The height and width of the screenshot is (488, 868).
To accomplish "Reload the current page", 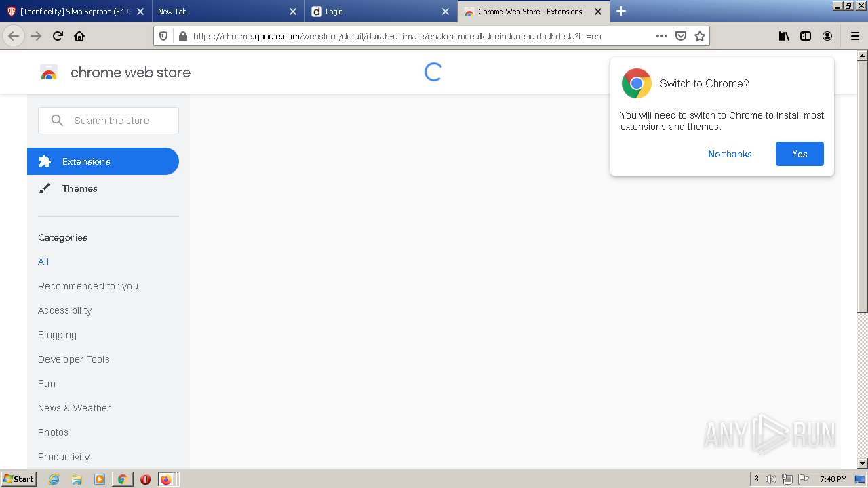I will 58,36.
